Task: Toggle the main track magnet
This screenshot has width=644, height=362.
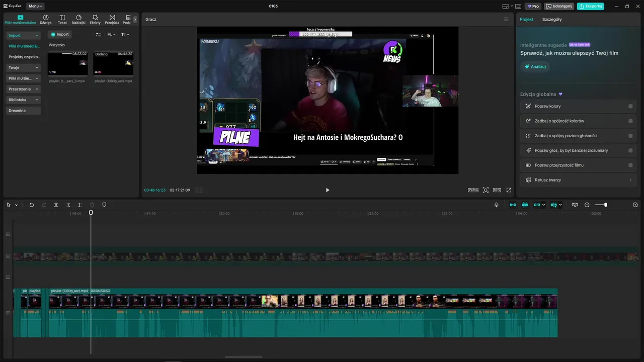Action: tap(513, 205)
